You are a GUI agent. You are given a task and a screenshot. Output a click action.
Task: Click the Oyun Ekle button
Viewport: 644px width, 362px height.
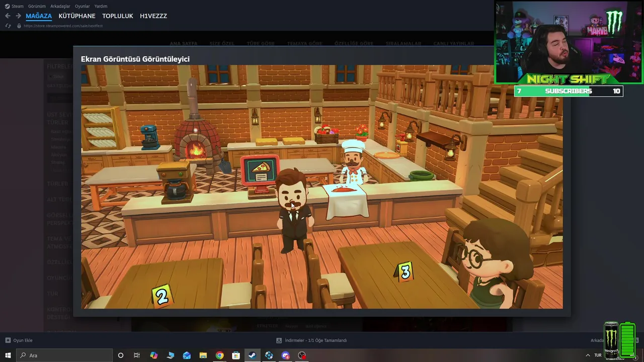pos(19,340)
